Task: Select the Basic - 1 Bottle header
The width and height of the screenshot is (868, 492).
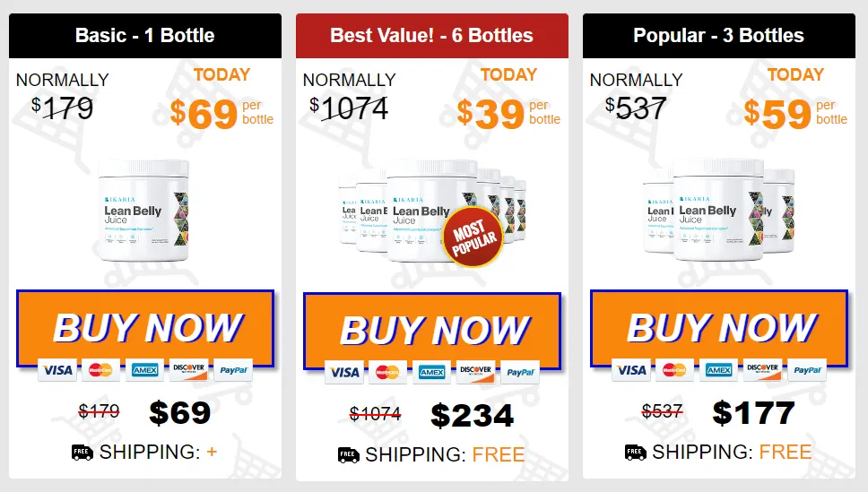Action: [x=145, y=36]
